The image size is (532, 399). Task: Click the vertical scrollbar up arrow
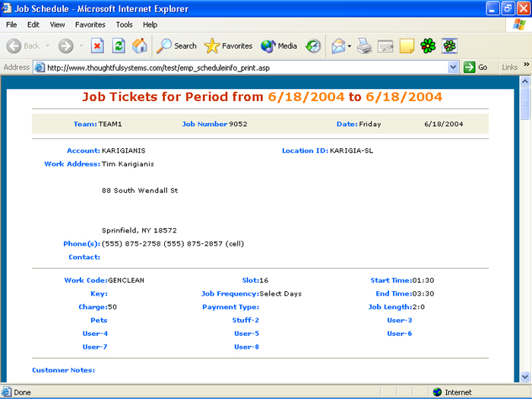point(525,81)
